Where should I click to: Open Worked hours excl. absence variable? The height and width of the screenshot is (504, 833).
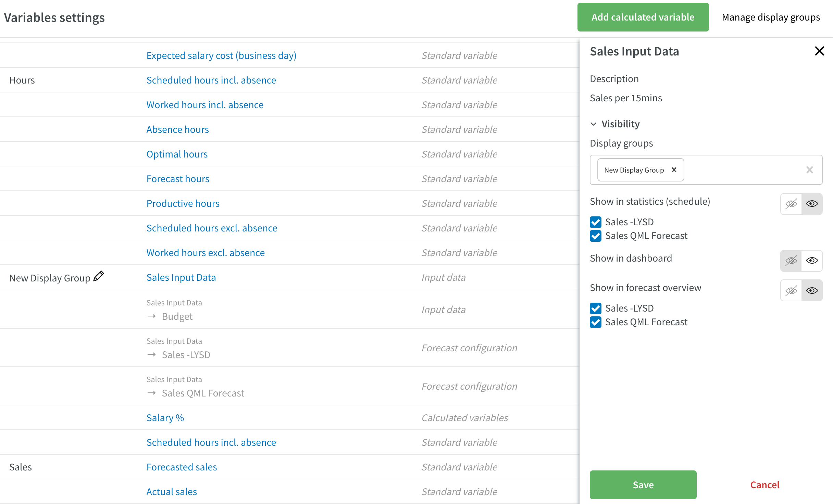[x=206, y=253]
